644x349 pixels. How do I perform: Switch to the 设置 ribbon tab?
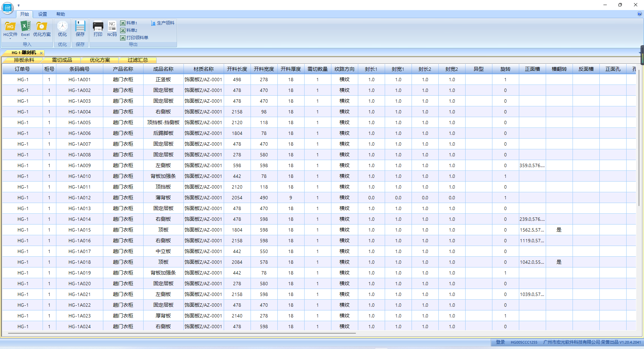43,14
